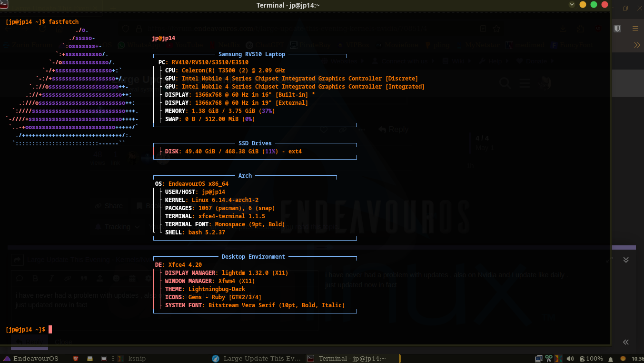Click the 'THEME: Lightningbug-Dark' line
The image size is (644, 363).
pos(205,289)
